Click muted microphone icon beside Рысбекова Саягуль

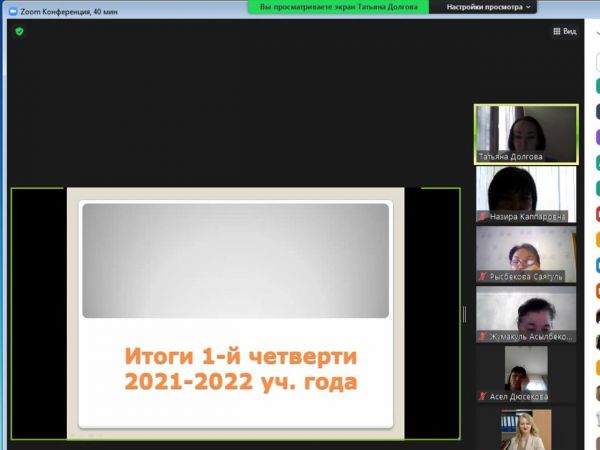482,276
